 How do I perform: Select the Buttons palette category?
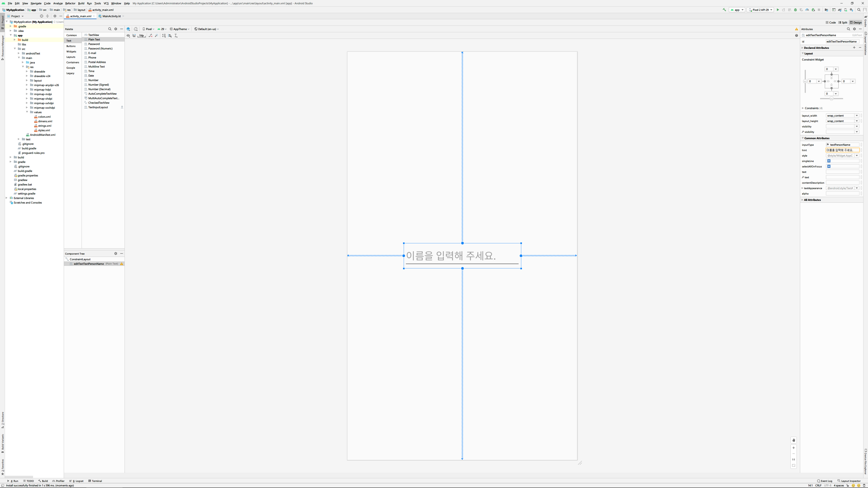click(71, 46)
